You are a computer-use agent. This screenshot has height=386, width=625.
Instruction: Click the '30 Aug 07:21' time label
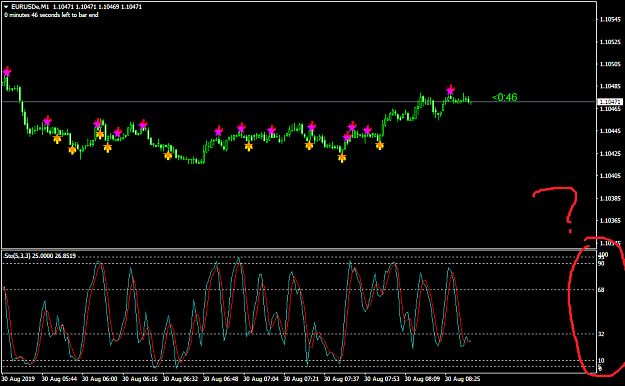point(301,379)
